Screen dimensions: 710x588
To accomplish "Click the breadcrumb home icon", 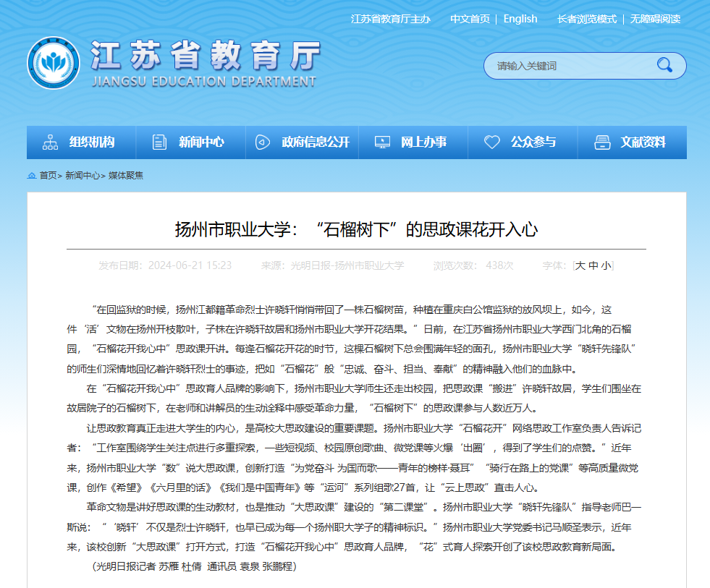I will [x=32, y=176].
